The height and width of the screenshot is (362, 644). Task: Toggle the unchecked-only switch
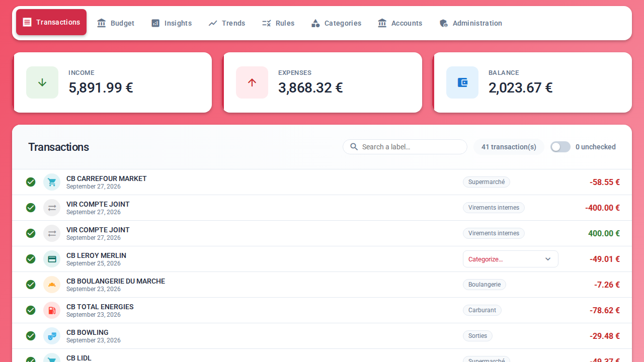[560, 147]
